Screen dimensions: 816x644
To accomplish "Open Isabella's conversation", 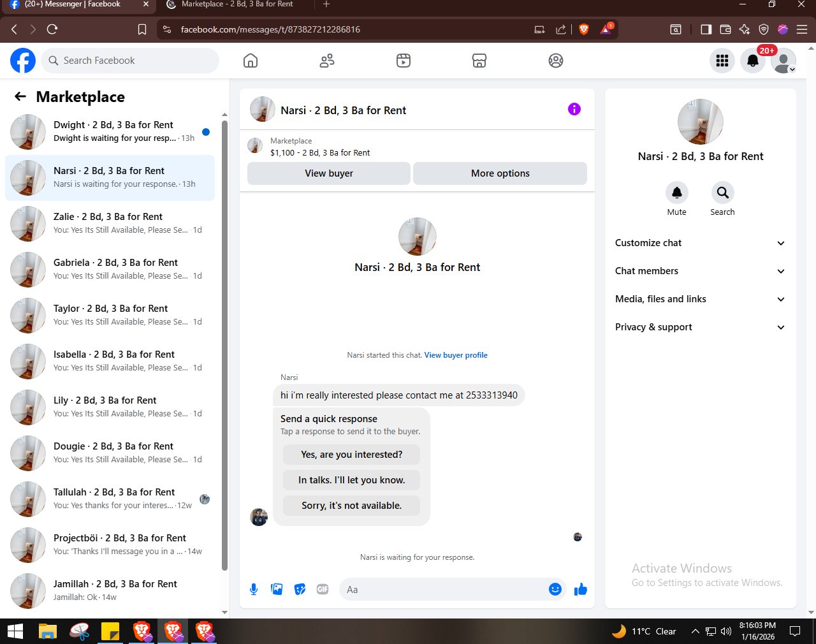I will coord(110,362).
